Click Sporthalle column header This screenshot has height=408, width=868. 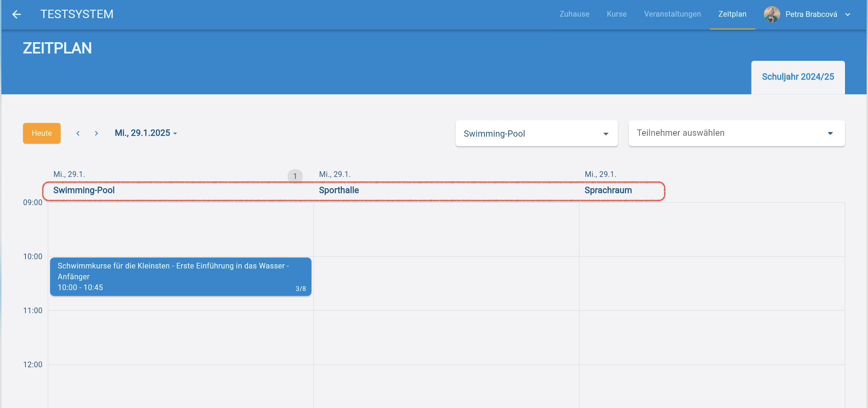[339, 190]
